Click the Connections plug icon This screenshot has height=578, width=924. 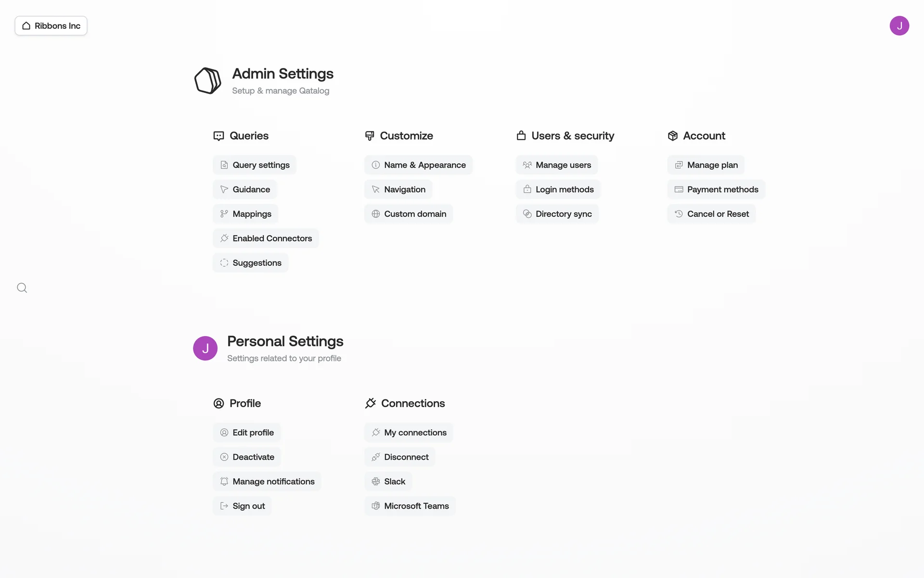(370, 404)
